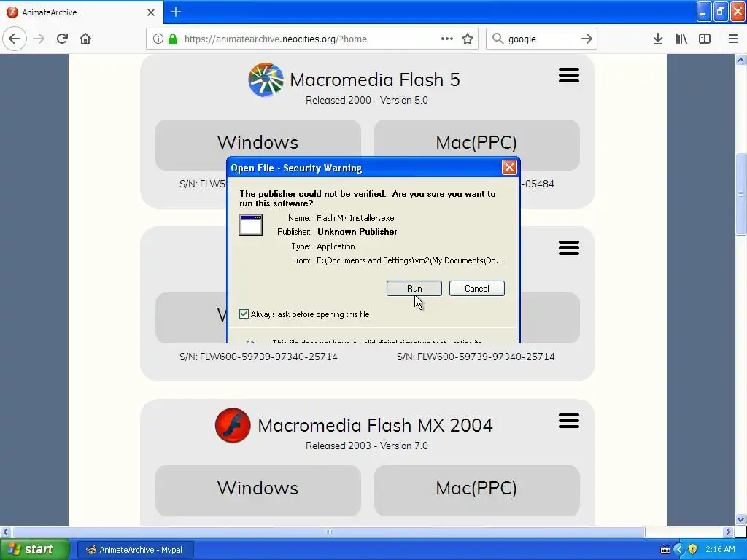The image size is (747, 560).
Task: Show site information icon in address bar
Action: [158, 39]
